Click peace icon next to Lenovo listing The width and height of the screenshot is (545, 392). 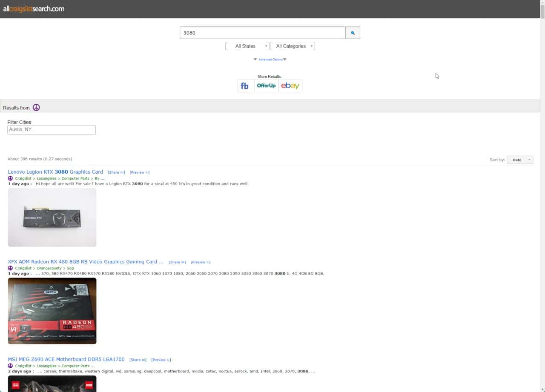[x=10, y=178]
